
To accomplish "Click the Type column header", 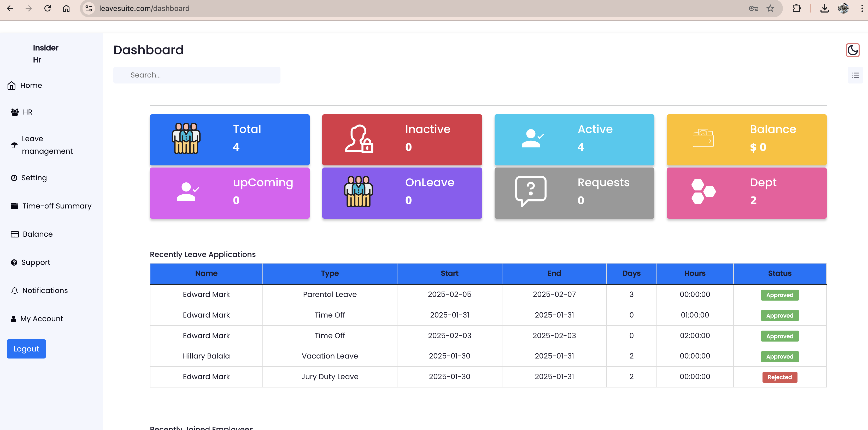I will [330, 273].
